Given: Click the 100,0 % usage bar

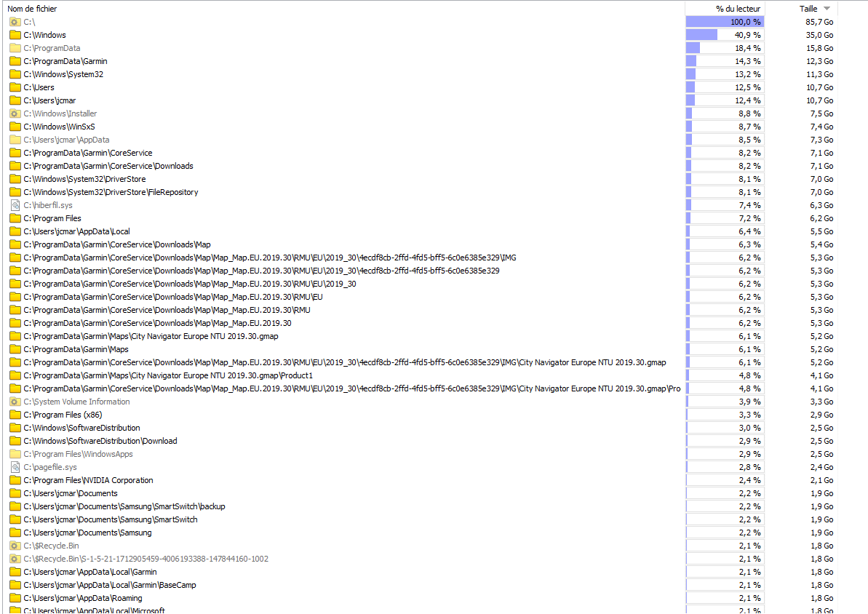Looking at the screenshot, I should [x=725, y=22].
